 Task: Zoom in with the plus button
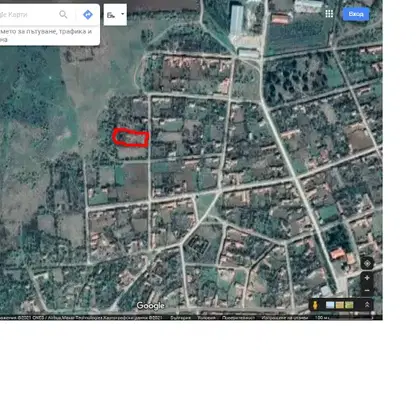tap(367, 278)
